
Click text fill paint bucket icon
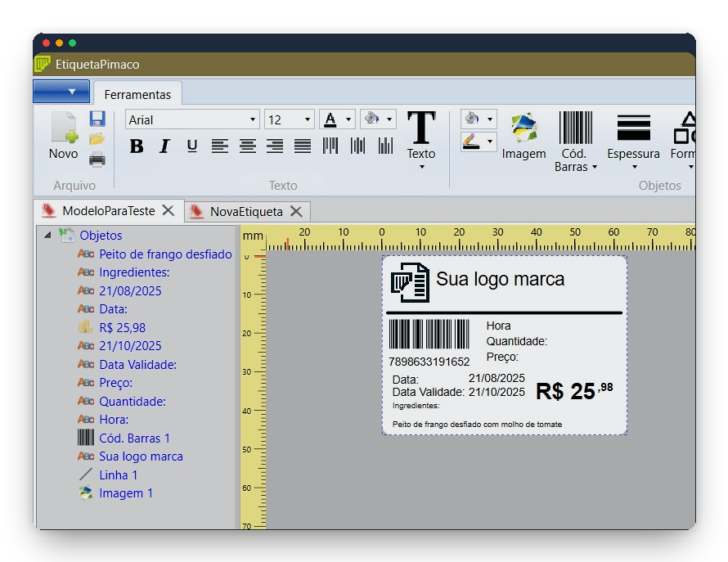(371, 119)
